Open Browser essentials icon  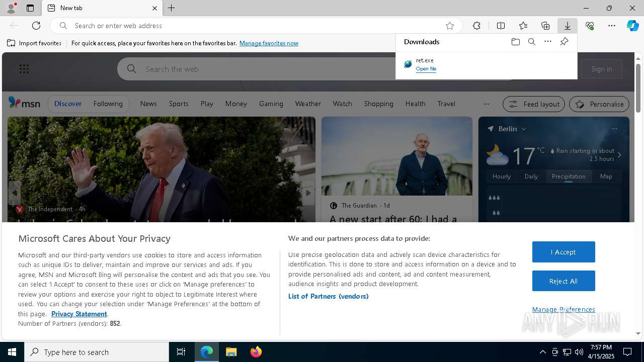pos(590,26)
